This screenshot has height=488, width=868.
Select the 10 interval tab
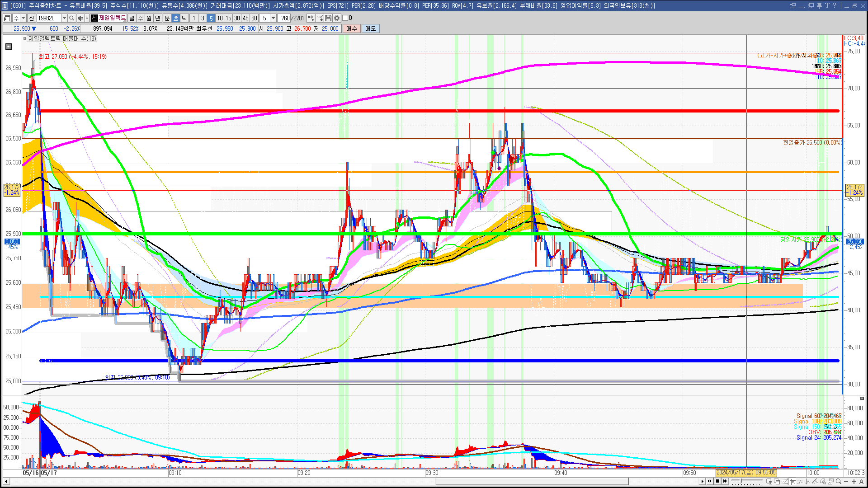click(x=220, y=18)
